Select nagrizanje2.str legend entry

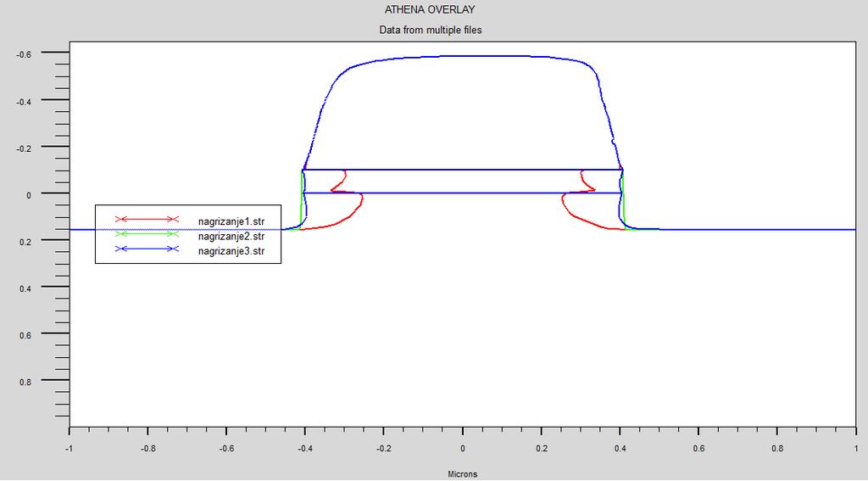click(231, 237)
